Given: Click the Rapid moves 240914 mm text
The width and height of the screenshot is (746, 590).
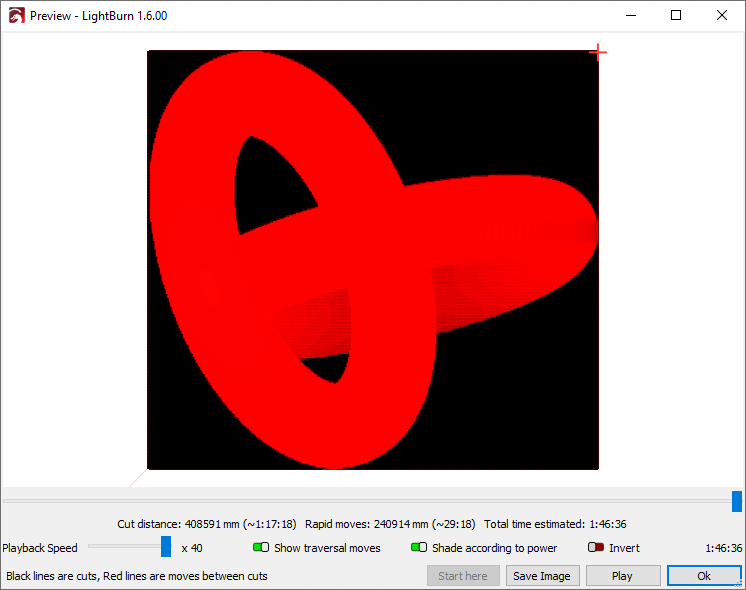Looking at the screenshot, I should point(390,524).
